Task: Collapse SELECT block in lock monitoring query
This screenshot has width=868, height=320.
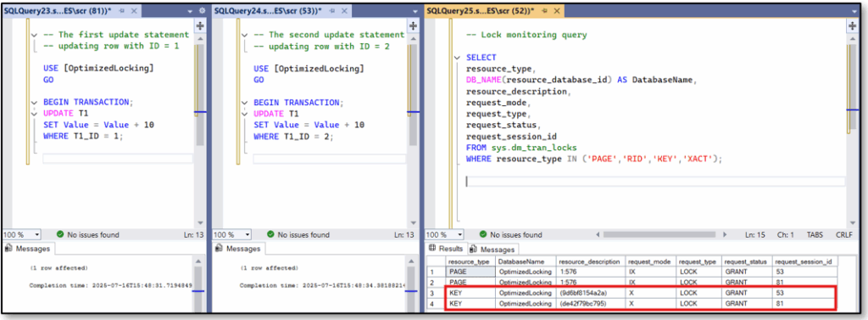Action: coord(457,58)
